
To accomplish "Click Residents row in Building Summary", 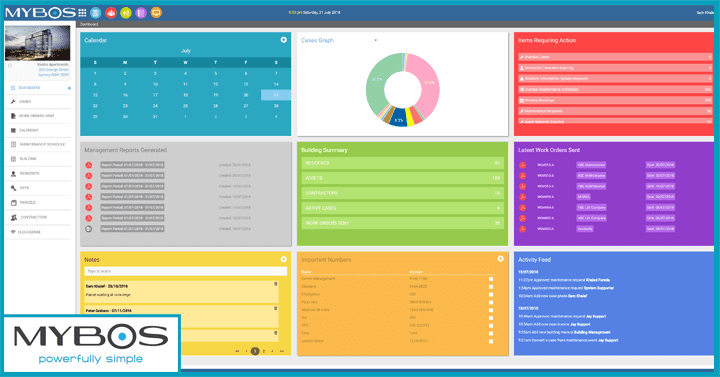I will click(x=402, y=163).
